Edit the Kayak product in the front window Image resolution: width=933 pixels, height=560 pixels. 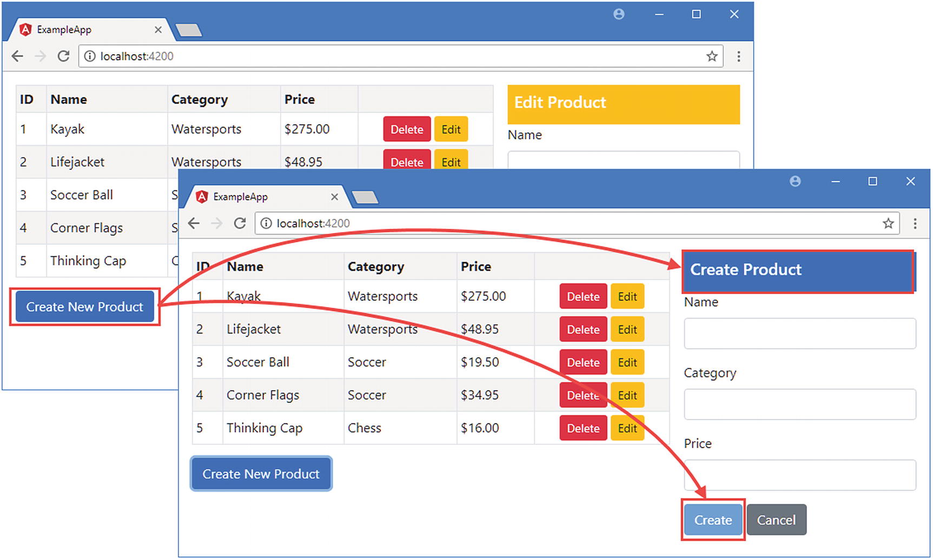[x=627, y=296]
